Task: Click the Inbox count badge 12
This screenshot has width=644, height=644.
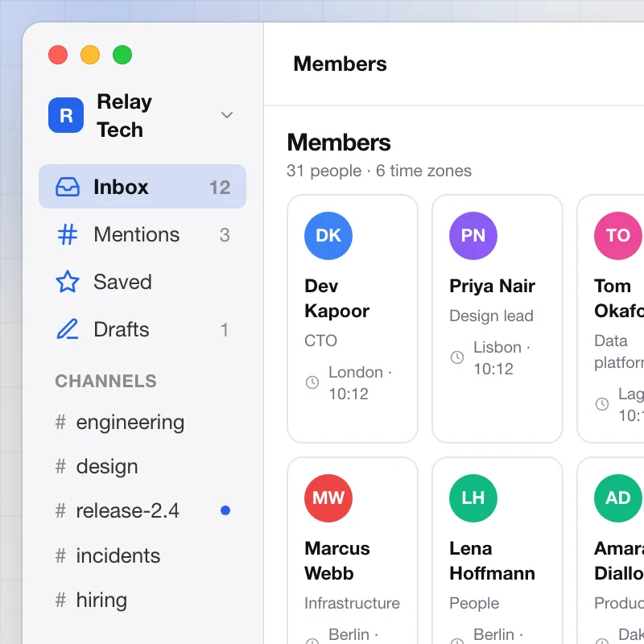Action: (220, 188)
